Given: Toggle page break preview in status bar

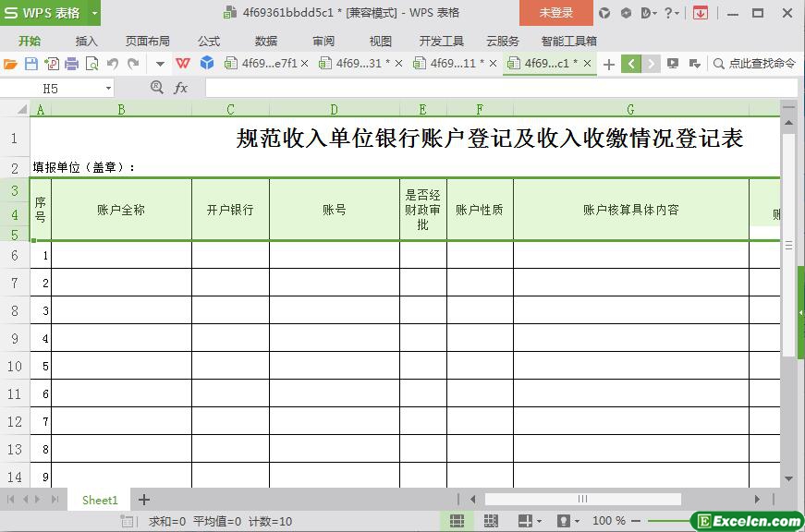Looking at the screenshot, I should 490,521.
